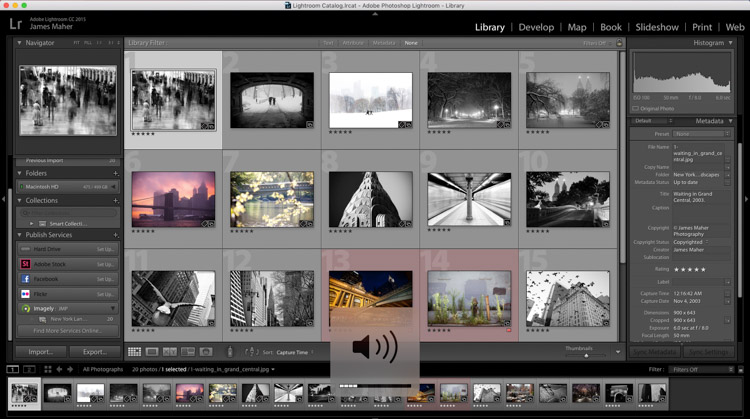Open the Slideshow module
The image size is (750, 419).
click(656, 27)
